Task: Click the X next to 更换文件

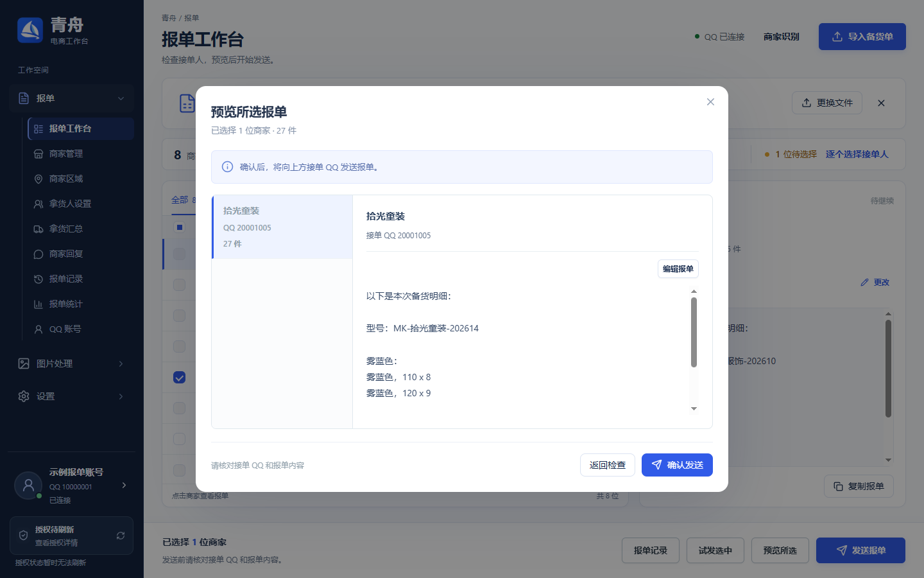Action: tap(881, 103)
